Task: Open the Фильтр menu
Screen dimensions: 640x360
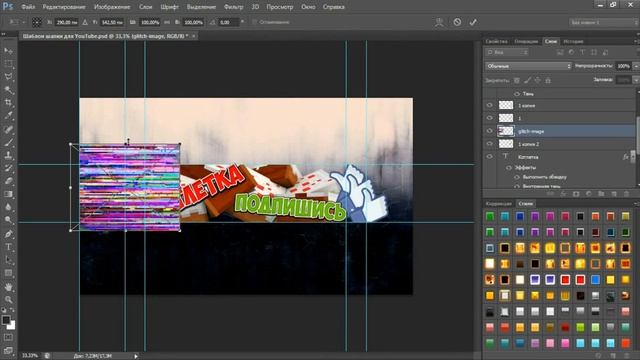Action: [233, 7]
